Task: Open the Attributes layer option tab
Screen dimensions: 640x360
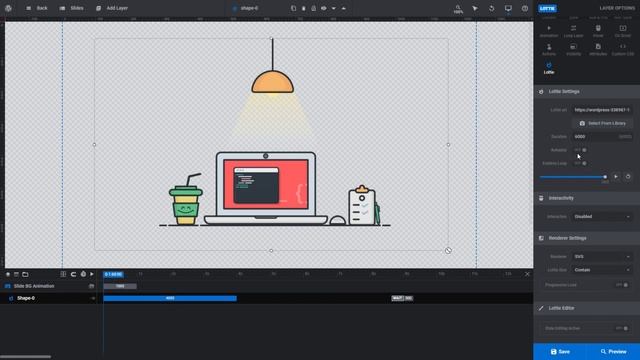Action: coord(598,49)
